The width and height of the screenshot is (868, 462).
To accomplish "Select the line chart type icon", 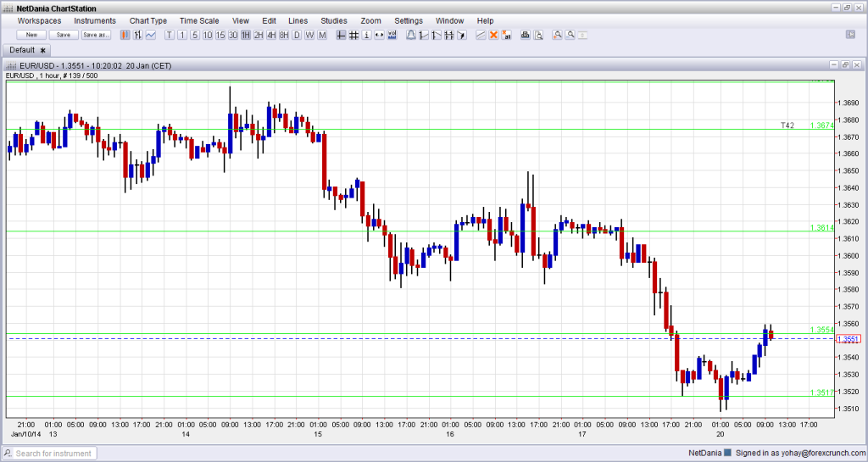I will click(x=151, y=35).
